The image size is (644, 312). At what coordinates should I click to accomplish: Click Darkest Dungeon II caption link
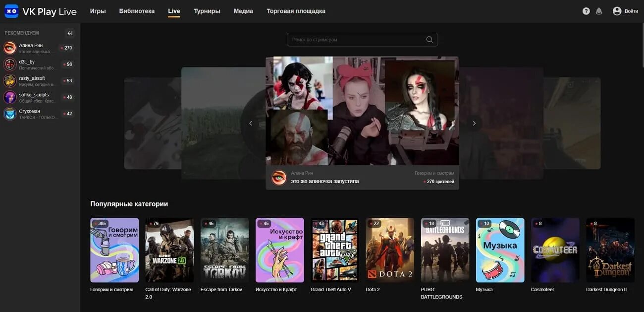pos(606,290)
